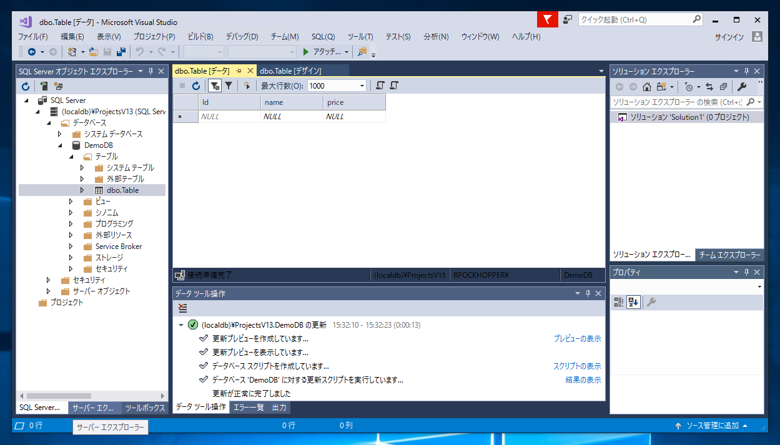This screenshot has width=780, height=445.
Task: Click sync with active document arrows icon
Action: (x=709, y=87)
